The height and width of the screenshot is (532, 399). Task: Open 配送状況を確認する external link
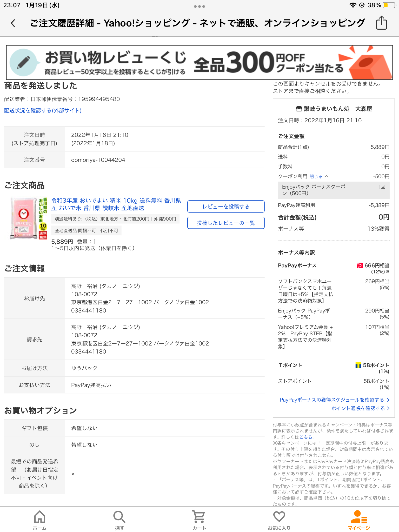(43, 110)
